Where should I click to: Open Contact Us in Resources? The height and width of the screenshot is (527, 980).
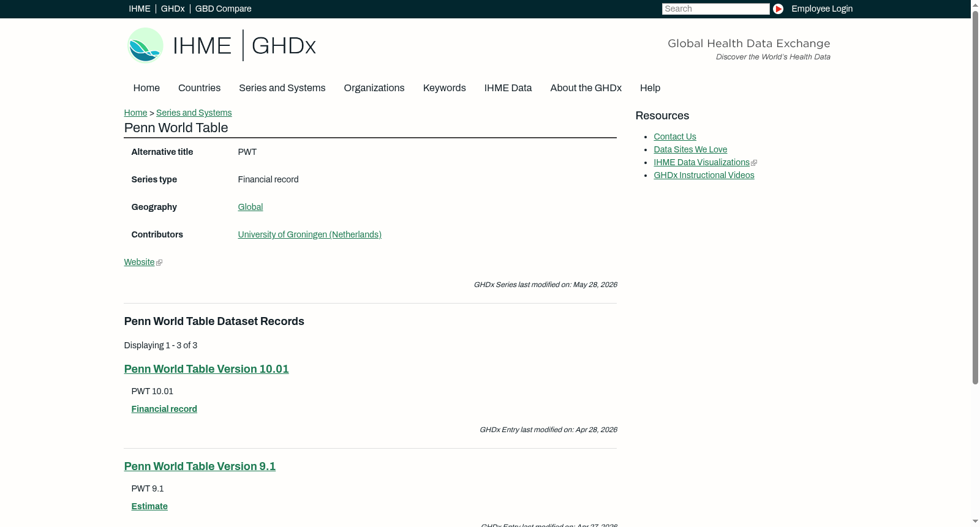pyautogui.click(x=675, y=136)
